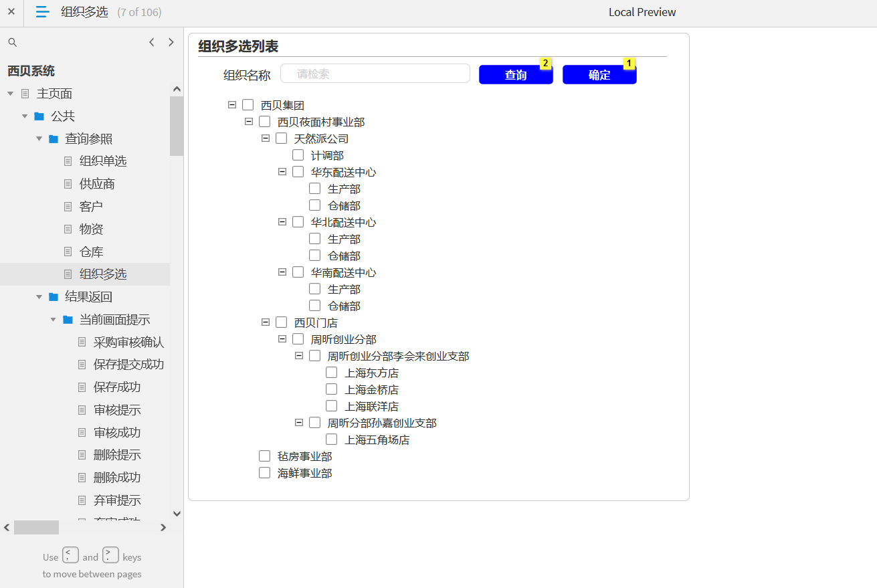Enable the 海鲜事业部 checkbox
This screenshot has width=877, height=588.
pyautogui.click(x=265, y=473)
